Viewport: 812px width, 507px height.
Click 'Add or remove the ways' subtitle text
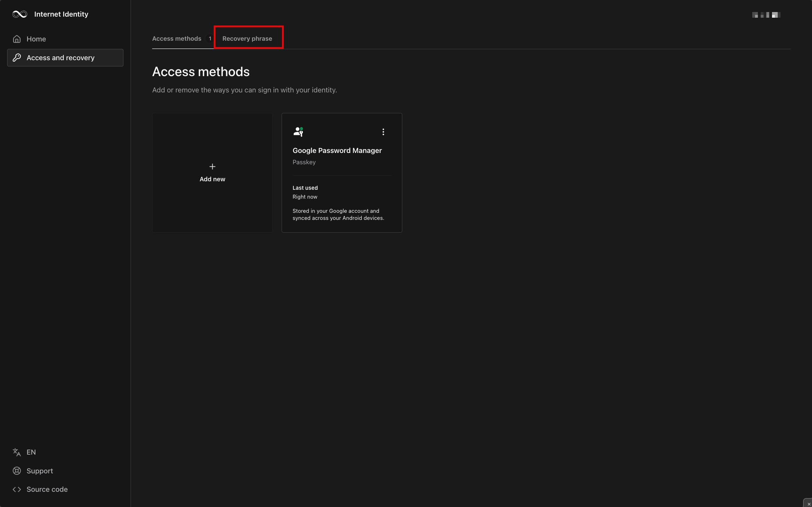(x=244, y=90)
